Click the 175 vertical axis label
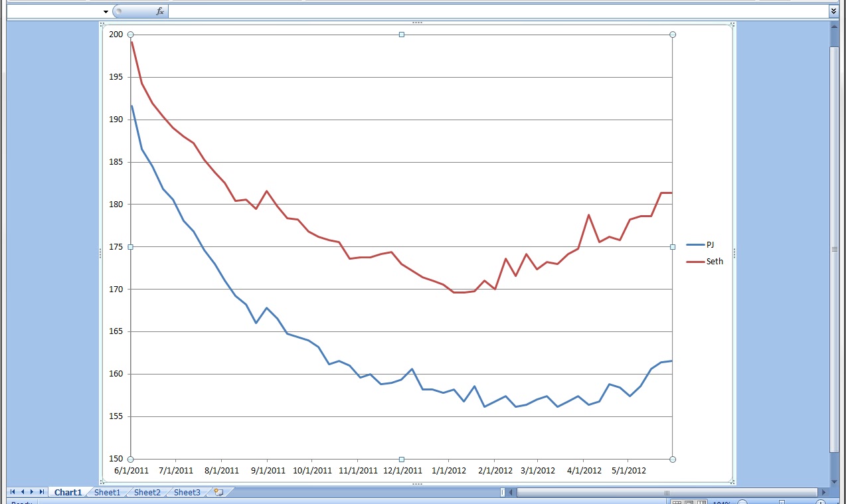The width and height of the screenshot is (846, 504). coord(116,247)
